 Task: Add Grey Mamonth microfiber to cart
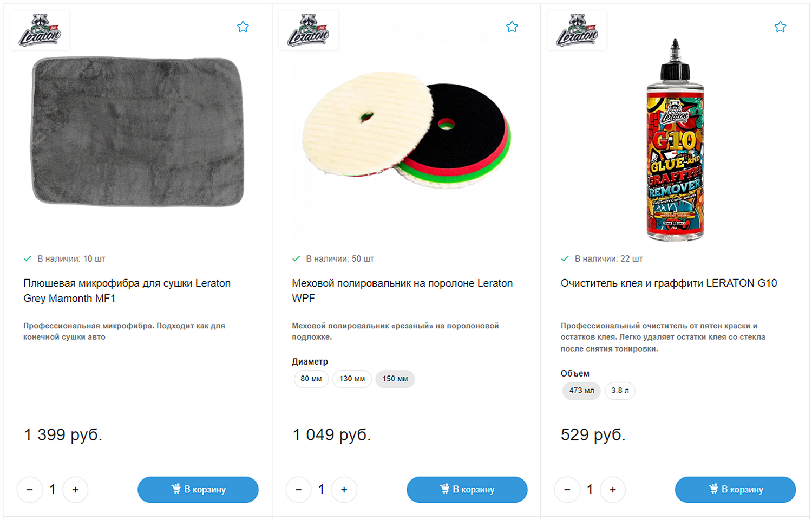198,490
